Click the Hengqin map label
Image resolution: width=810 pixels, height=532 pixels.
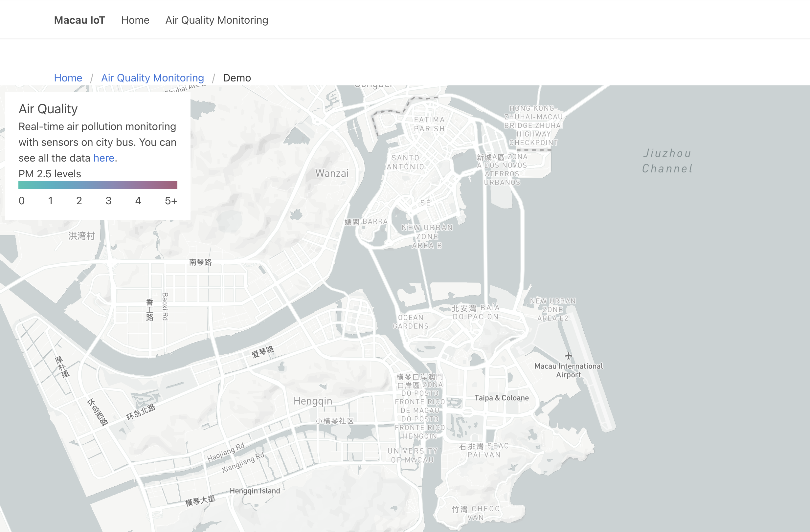313,401
